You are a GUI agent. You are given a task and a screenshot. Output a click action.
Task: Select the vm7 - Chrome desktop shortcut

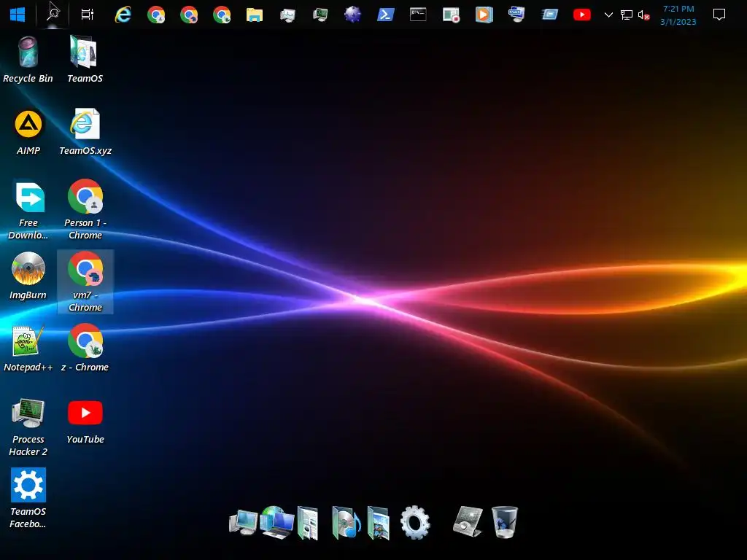85,282
